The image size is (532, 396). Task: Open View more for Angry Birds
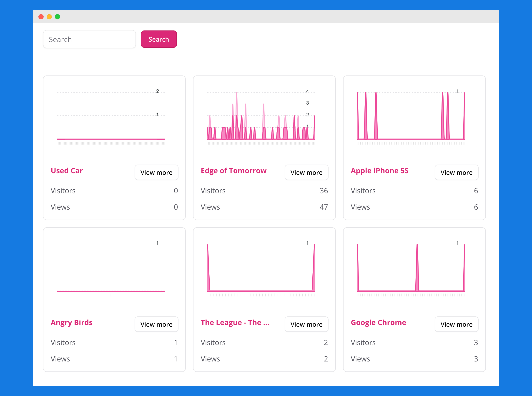point(156,324)
